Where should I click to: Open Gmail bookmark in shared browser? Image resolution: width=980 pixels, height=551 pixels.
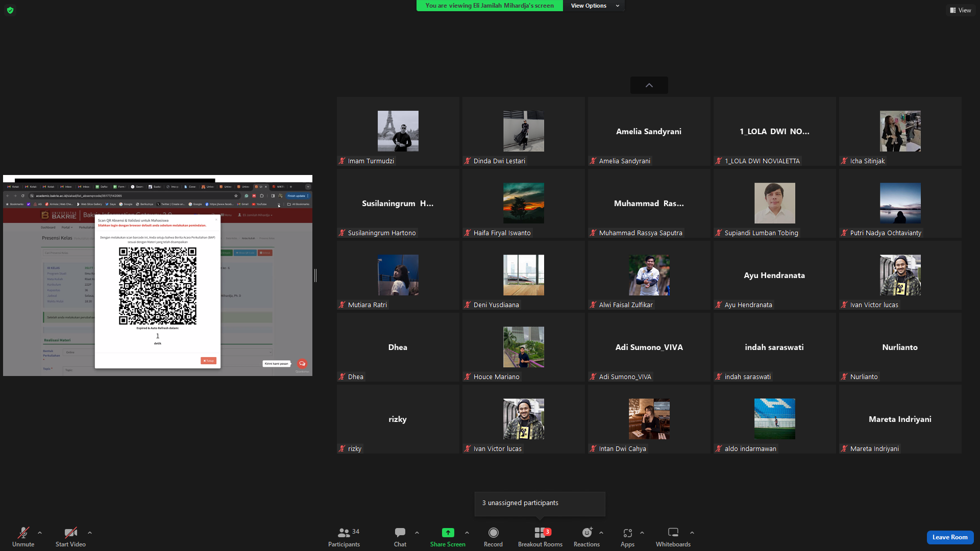[243, 204]
